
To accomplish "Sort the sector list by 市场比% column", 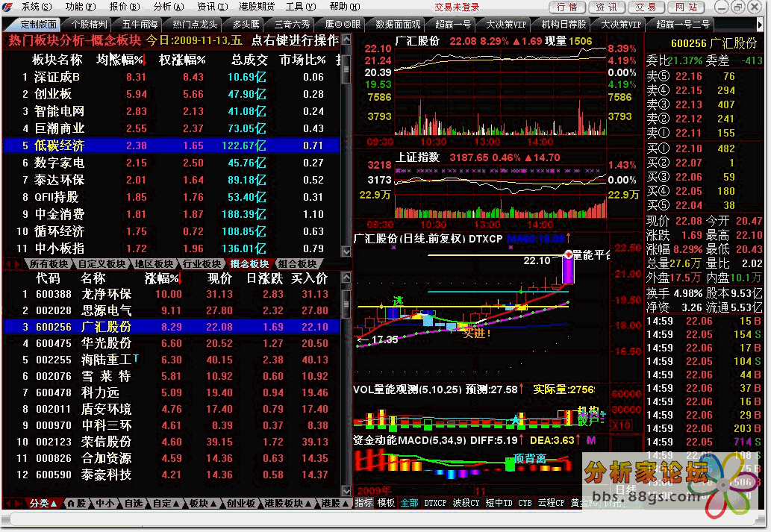I will [x=302, y=60].
